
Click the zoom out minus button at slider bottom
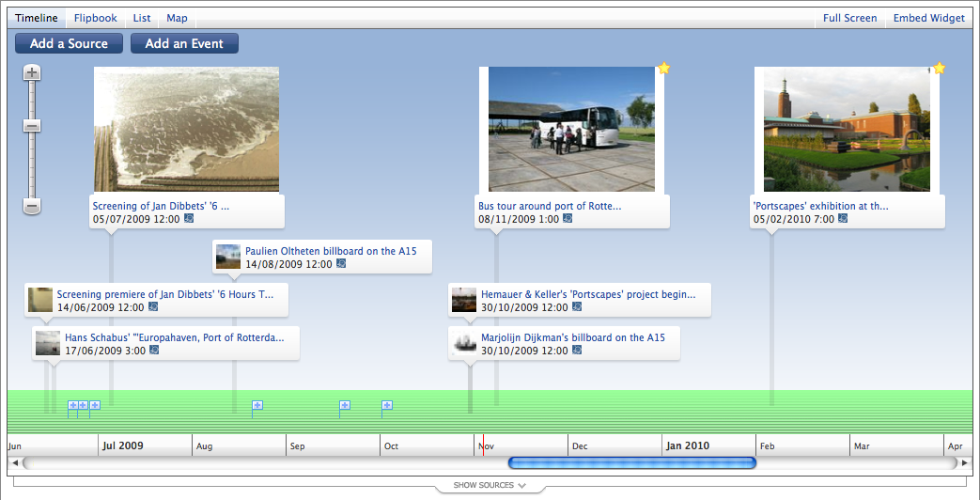click(32, 206)
